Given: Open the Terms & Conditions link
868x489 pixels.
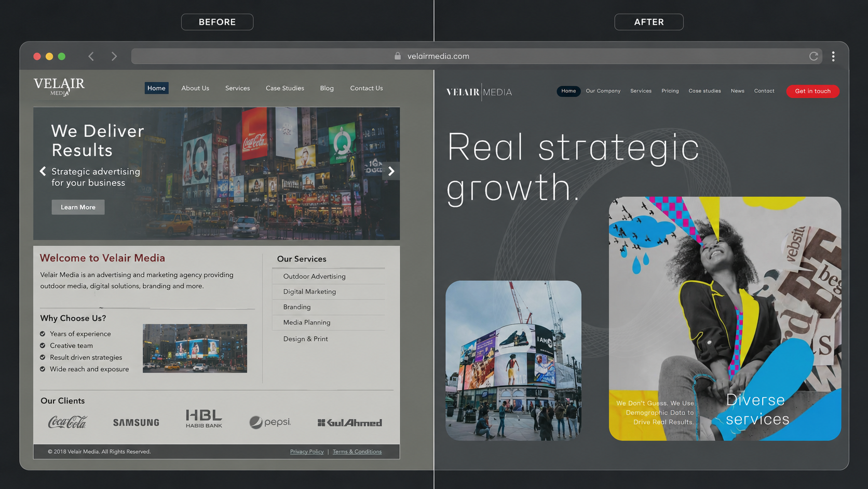Looking at the screenshot, I should 357,452.
